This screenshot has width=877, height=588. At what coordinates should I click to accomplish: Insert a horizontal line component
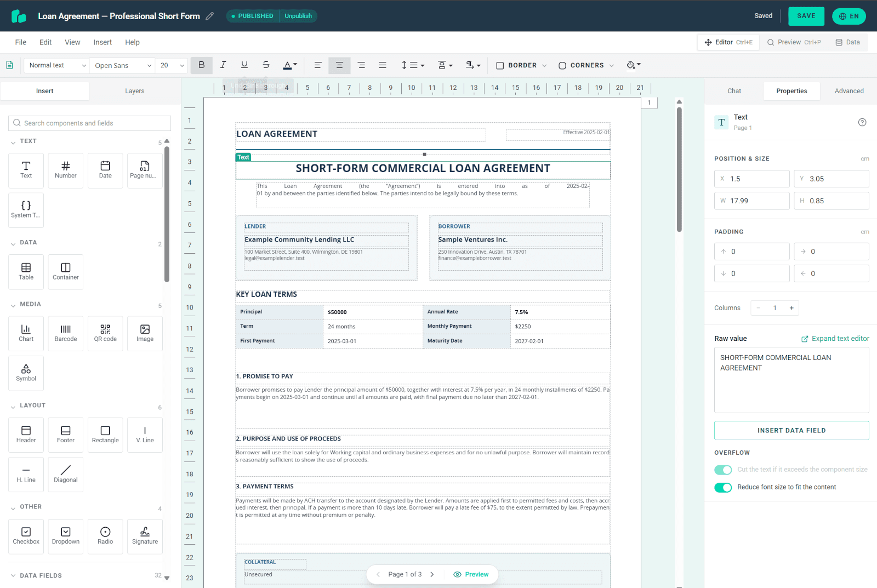tap(26, 475)
